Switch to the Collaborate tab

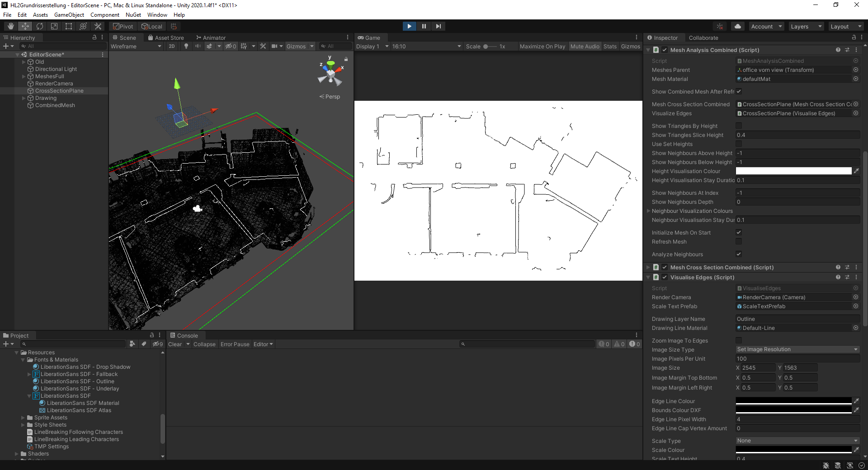(x=703, y=38)
